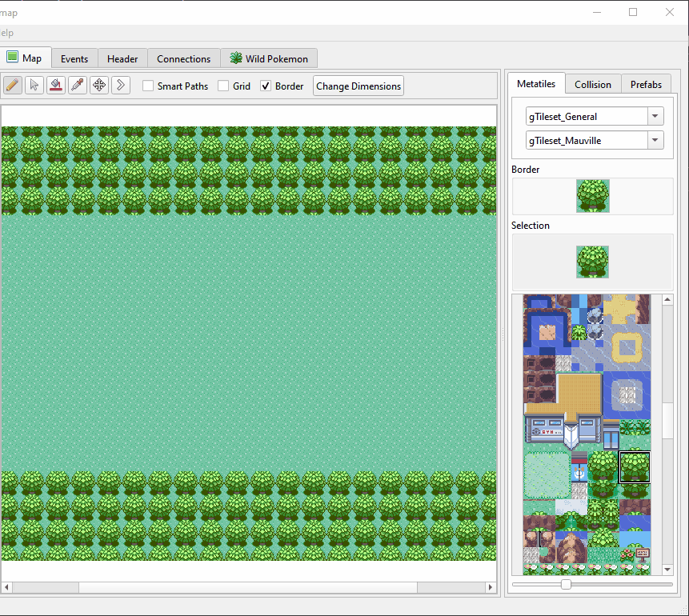Screen dimensions: 689x616
Task: Click the selected tree tile in metatile palette
Action: coord(635,467)
